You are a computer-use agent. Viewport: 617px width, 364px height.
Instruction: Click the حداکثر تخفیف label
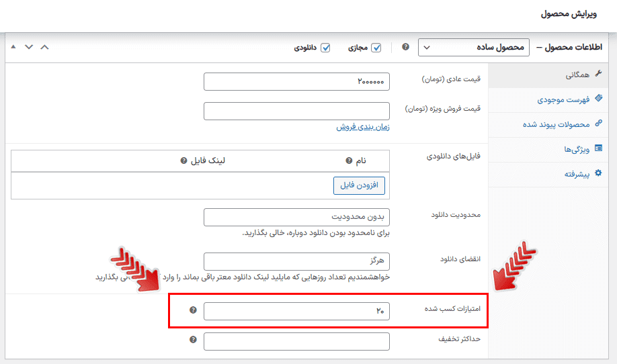pos(459,339)
